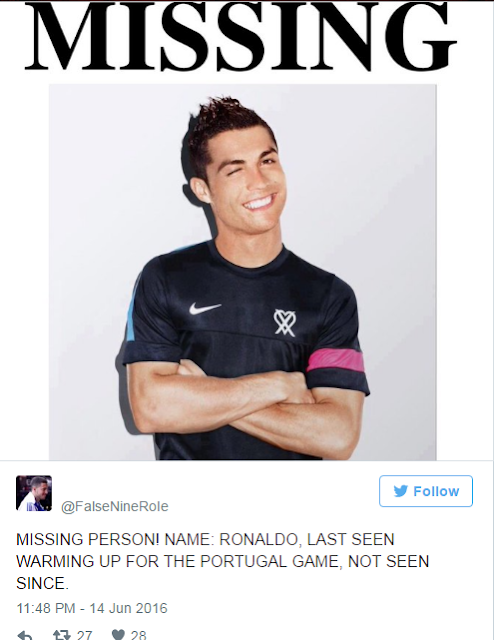Screen dimensions: 494x640
Task: Click the MISSING headline text on the poster
Action: point(240,36)
